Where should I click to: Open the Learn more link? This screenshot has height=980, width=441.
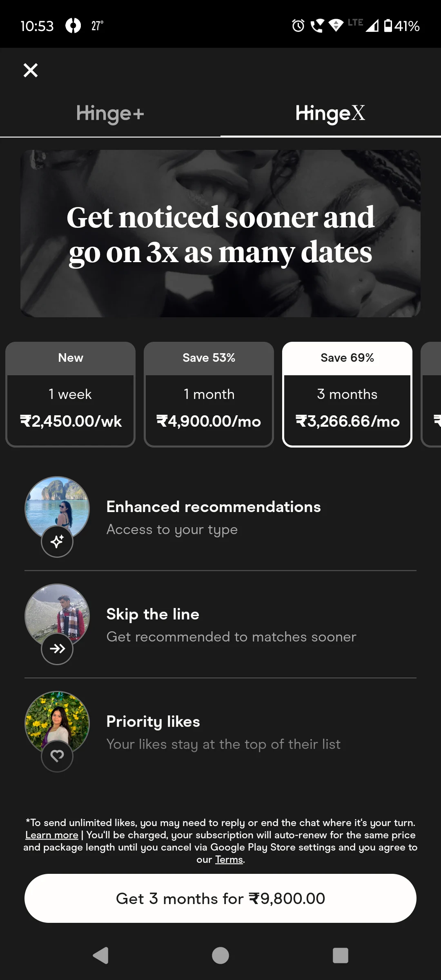pyautogui.click(x=51, y=835)
